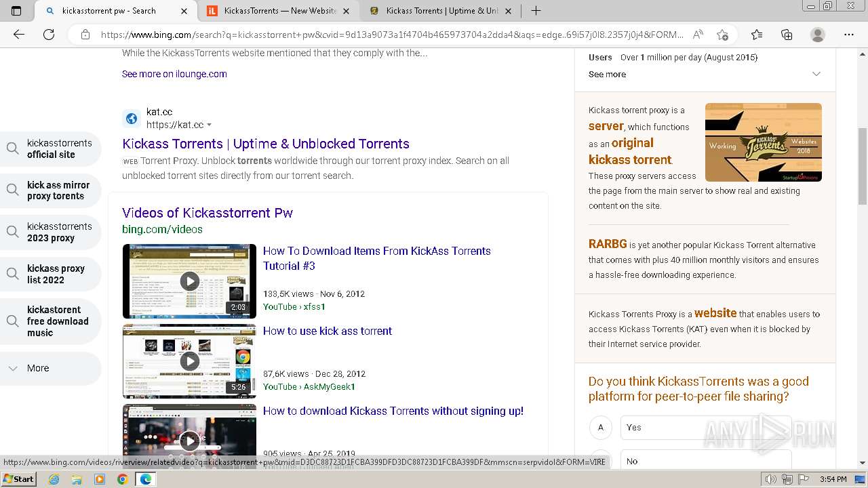Image resolution: width=868 pixels, height=488 pixels.
Task: View site information via the lock icon
Action: pyautogui.click(x=85, y=35)
